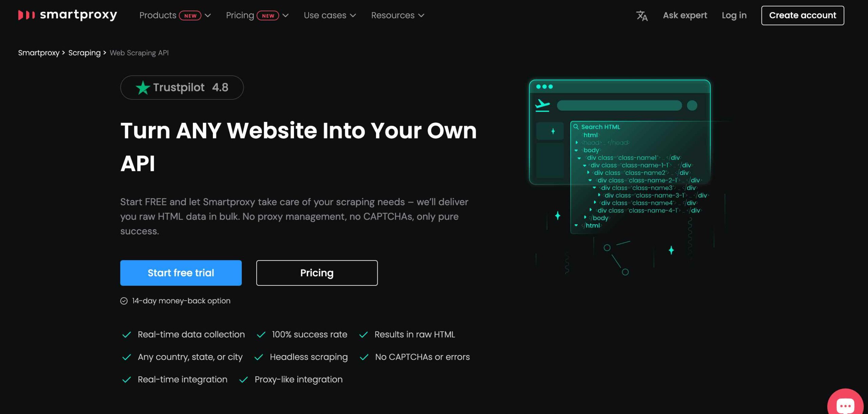Expand the Use cases dropdown menu

click(x=330, y=15)
